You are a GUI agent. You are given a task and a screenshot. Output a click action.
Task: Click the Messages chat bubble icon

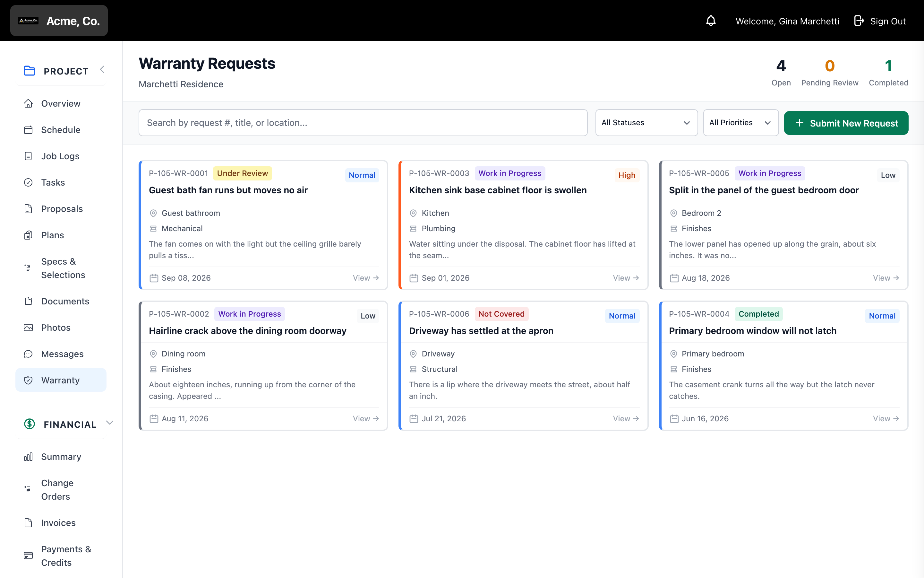tap(28, 354)
